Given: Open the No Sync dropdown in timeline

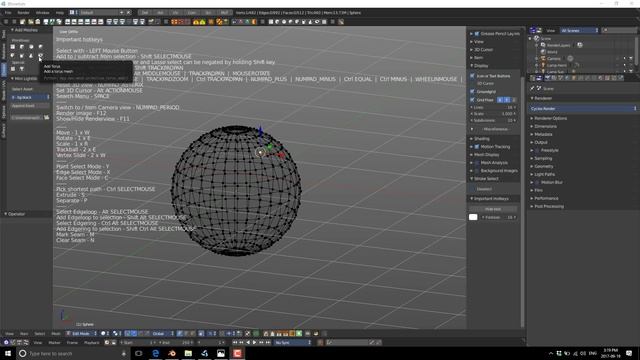Looking at the screenshot, I should pyautogui.click(x=293, y=342).
